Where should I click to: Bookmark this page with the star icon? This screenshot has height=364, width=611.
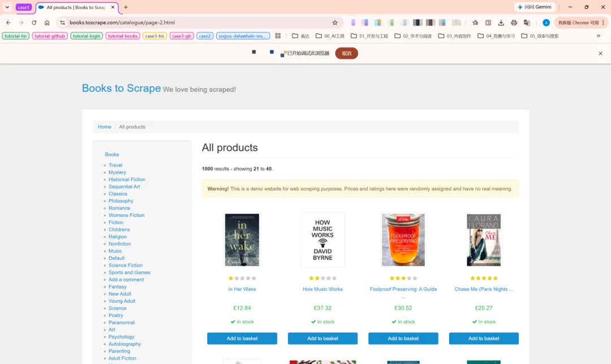pyautogui.click(x=335, y=23)
